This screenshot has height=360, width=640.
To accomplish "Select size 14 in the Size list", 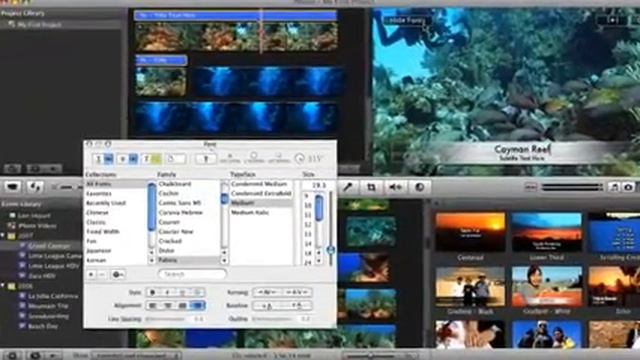I will pos(308,244).
